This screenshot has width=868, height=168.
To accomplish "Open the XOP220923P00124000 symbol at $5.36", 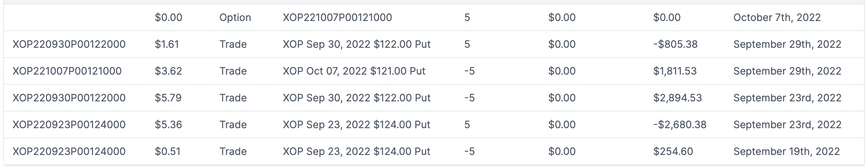I will coord(69,125).
